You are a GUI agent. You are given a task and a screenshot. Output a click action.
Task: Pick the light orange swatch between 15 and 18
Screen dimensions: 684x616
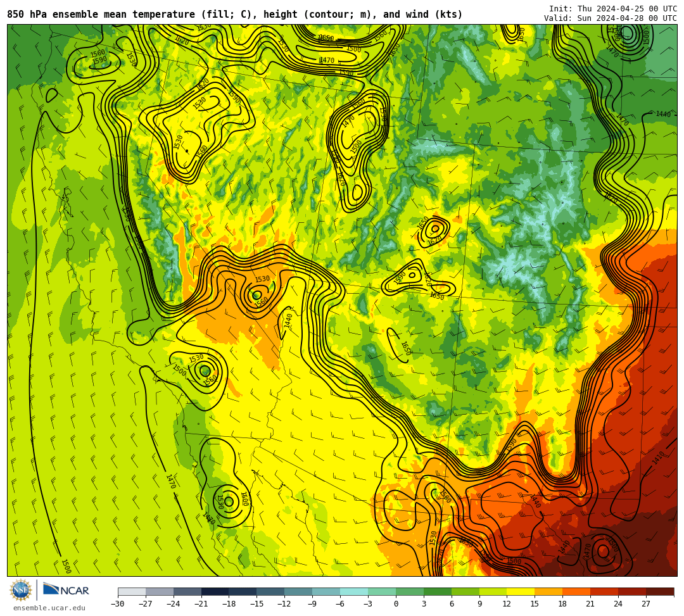click(548, 591)
